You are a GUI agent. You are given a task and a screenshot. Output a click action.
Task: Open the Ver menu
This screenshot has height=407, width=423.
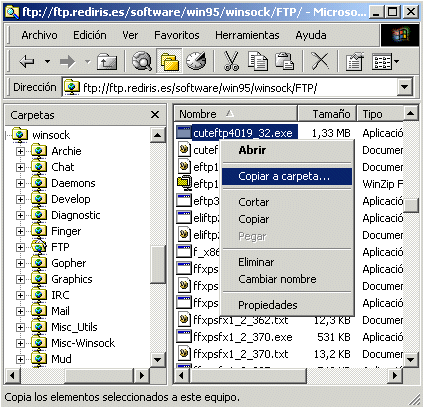130,35
